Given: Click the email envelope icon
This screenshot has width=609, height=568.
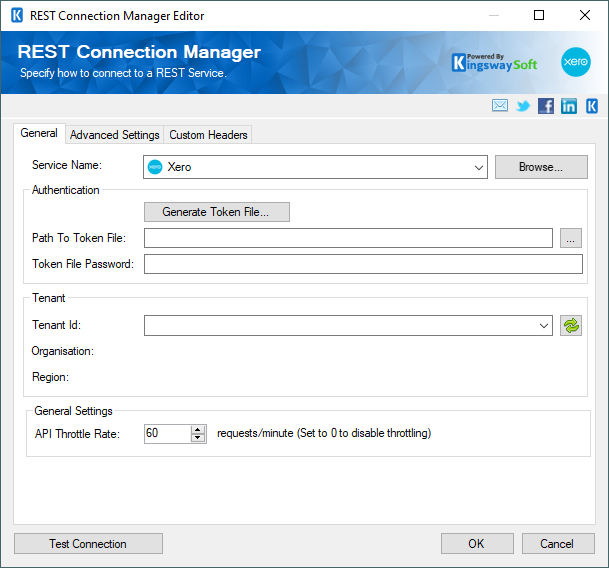Looking at the screenshot, I should pos(499,106).
